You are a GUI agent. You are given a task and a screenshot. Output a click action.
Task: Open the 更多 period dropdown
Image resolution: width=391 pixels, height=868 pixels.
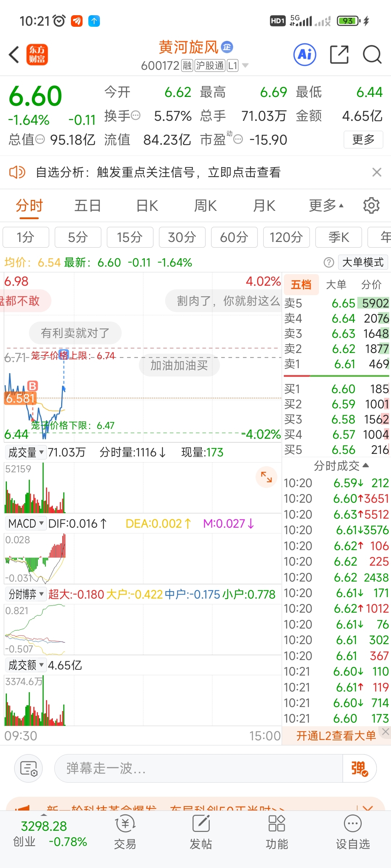[326, 205]
